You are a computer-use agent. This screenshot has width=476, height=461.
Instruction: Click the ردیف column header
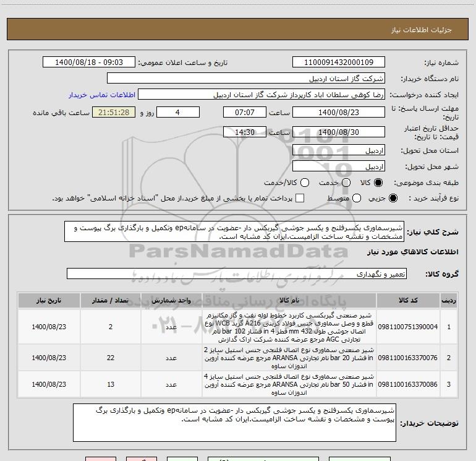click(x=449, y=301)
